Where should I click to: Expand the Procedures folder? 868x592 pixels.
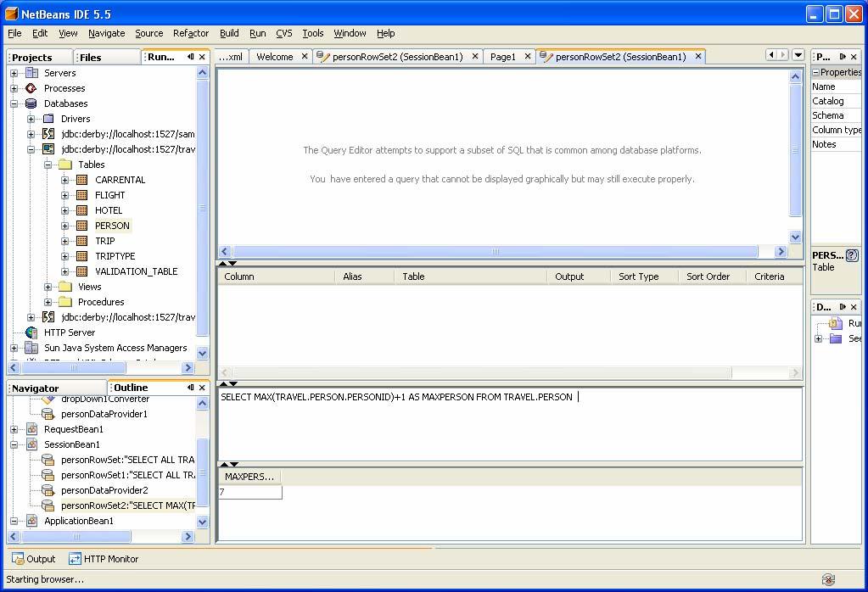click(x=48, y=302)
